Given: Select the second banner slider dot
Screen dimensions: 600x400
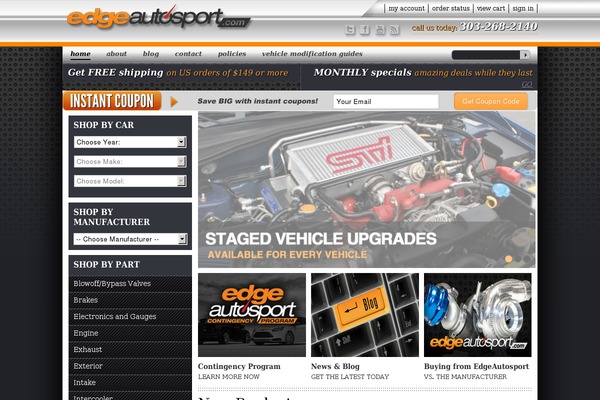Looking at the screenshot, I should point(518,259).
